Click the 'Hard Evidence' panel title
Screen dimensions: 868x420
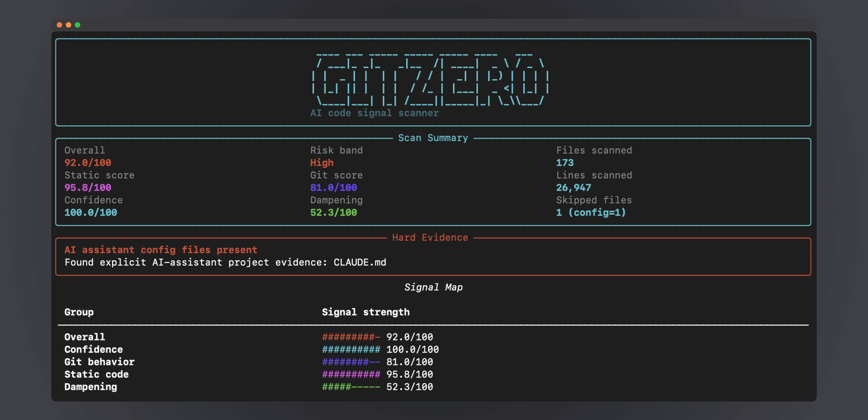click(430, 237)
